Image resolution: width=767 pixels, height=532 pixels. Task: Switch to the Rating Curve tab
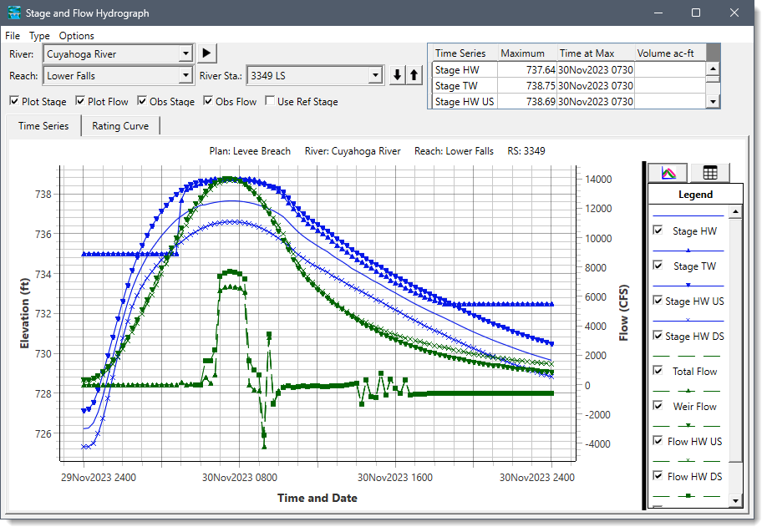tap(120, 125)
